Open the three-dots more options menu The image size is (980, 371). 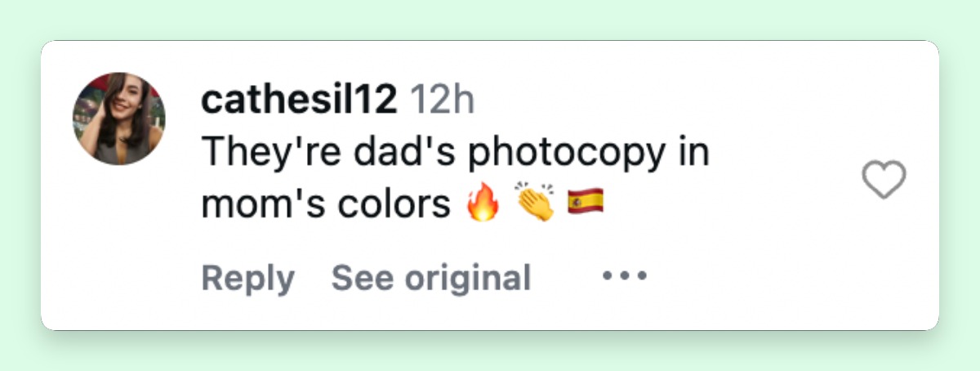point(625,277)
